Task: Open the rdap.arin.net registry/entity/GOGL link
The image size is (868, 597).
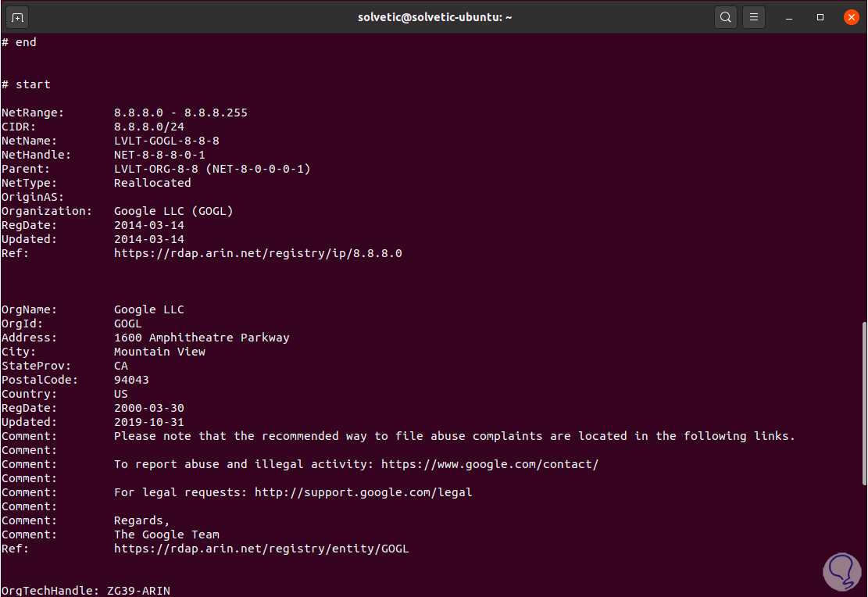Action: (261, 549)
